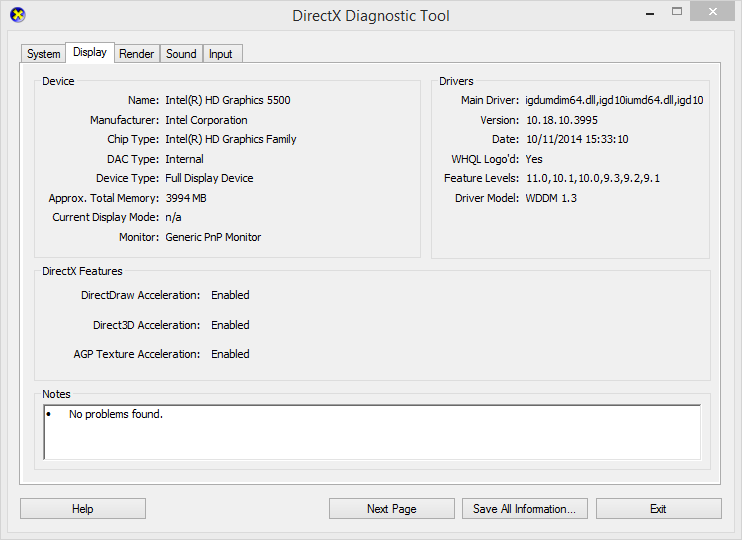Click the 'Notes' group heading
742x540 pixels.
tap(56, 394)
